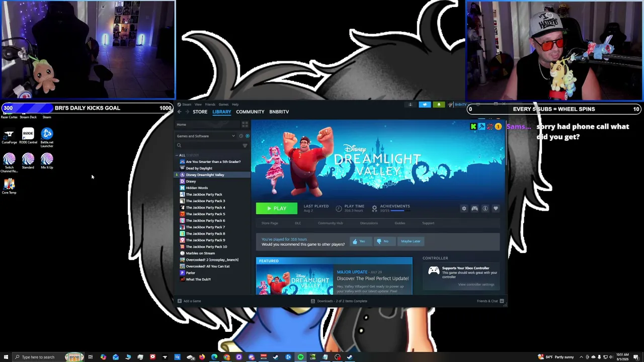
Task: Add Dreamlight Valley to favorites with heart icon
Action: (496, 208)
